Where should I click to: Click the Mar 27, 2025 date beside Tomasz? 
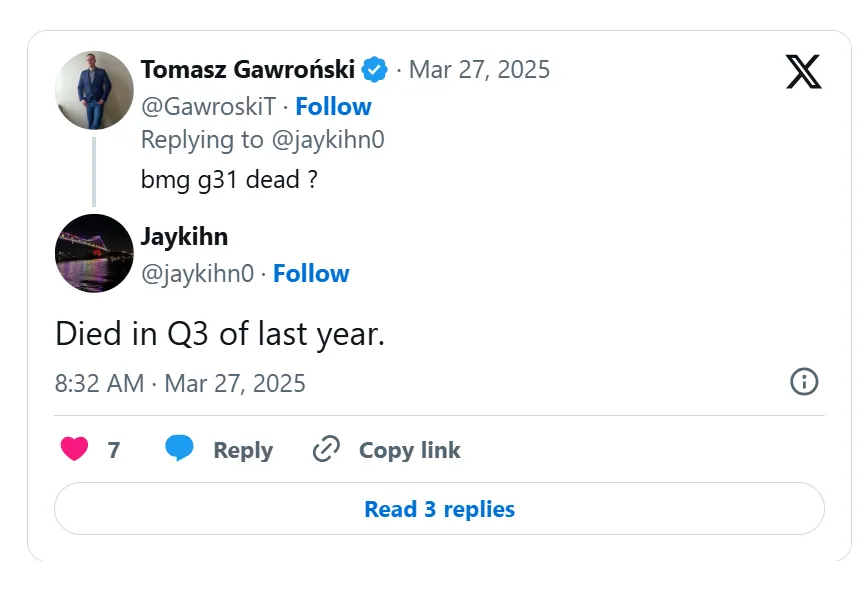click(x=479, y=69)
